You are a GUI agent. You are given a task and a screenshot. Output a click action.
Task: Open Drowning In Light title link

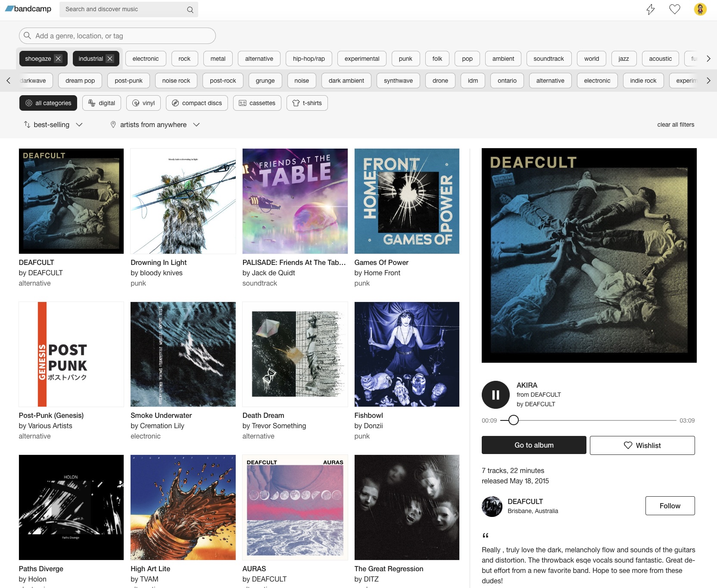point(159,262)
